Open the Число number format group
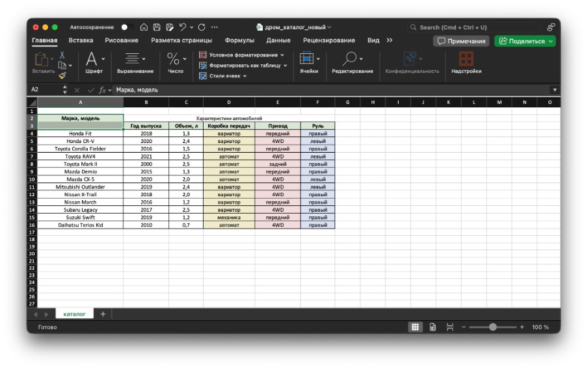Viewport: 588px width, 369px height. click(176, 62)
